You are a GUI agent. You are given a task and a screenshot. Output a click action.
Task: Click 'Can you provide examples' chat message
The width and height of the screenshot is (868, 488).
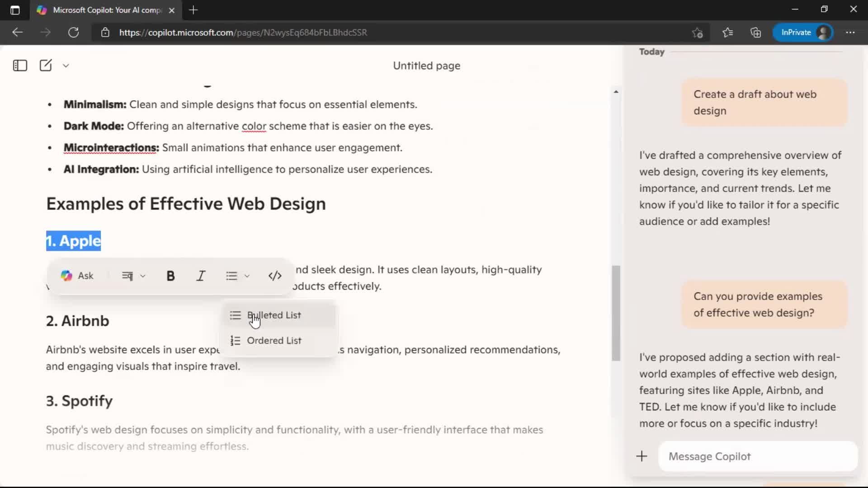coord(764,305)
